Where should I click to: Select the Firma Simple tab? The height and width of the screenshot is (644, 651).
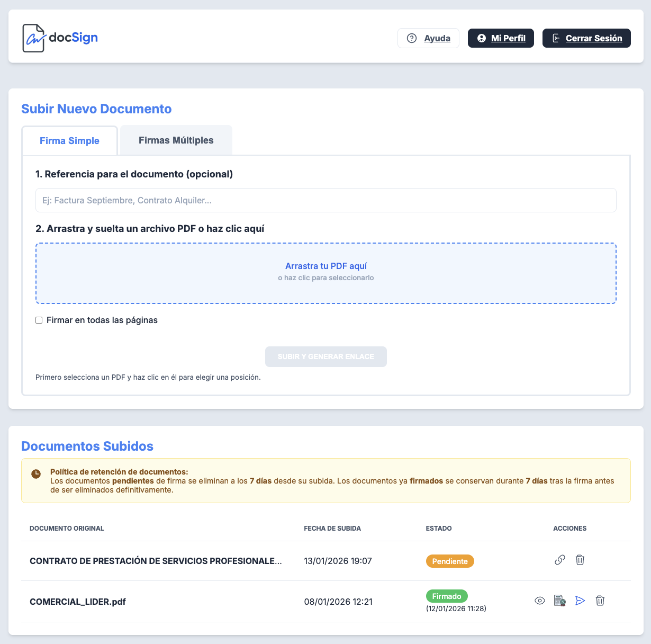[x=69, y=141]
